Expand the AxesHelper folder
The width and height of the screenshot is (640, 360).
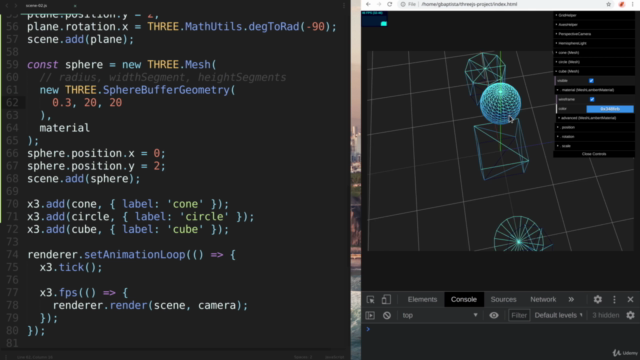pos(594,24)
